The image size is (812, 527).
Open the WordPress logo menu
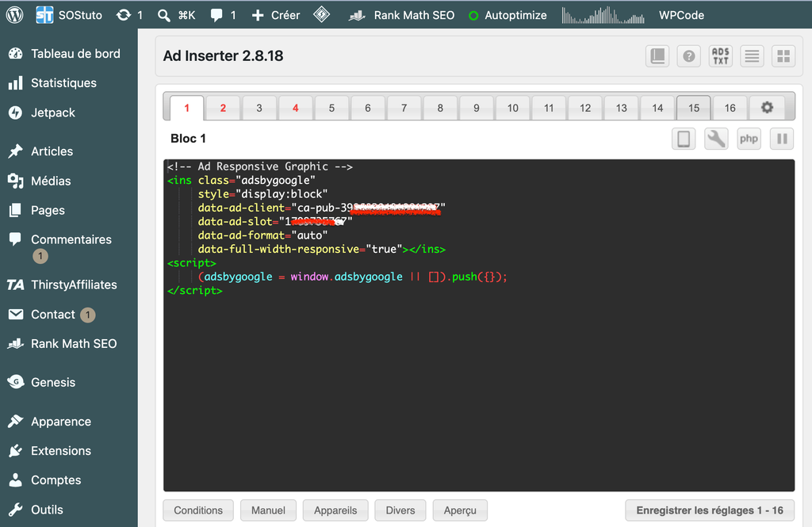(x=14, y=15)
